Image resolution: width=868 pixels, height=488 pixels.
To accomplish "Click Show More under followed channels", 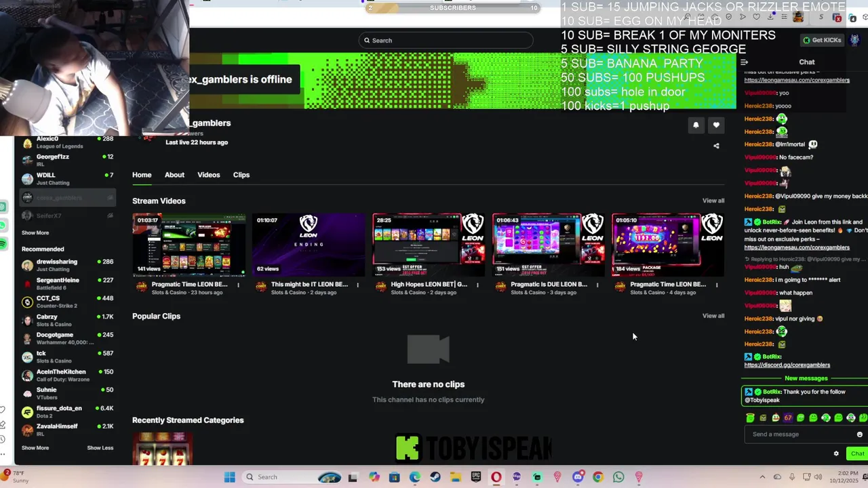I will tap(35, 232).
